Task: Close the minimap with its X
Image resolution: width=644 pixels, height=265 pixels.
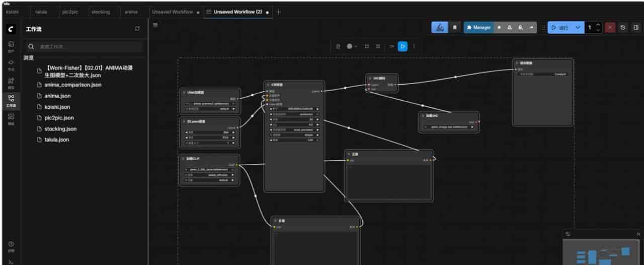Action: point(638,234)
